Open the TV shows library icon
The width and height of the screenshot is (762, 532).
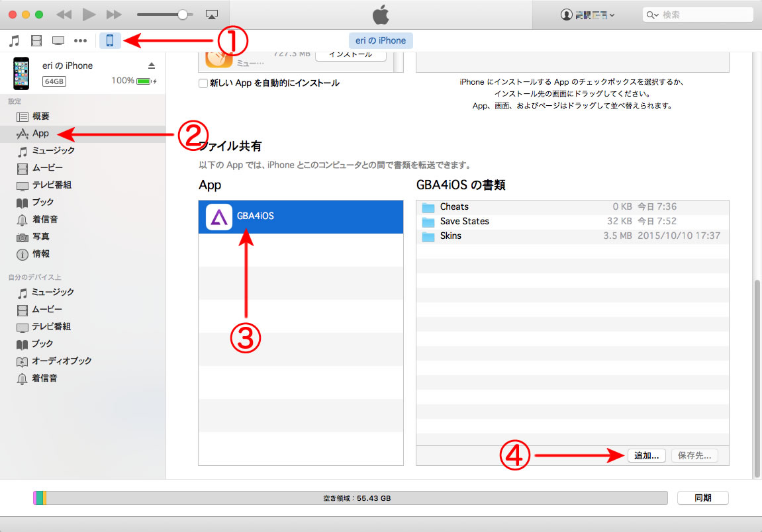click(x=58, y=41)
